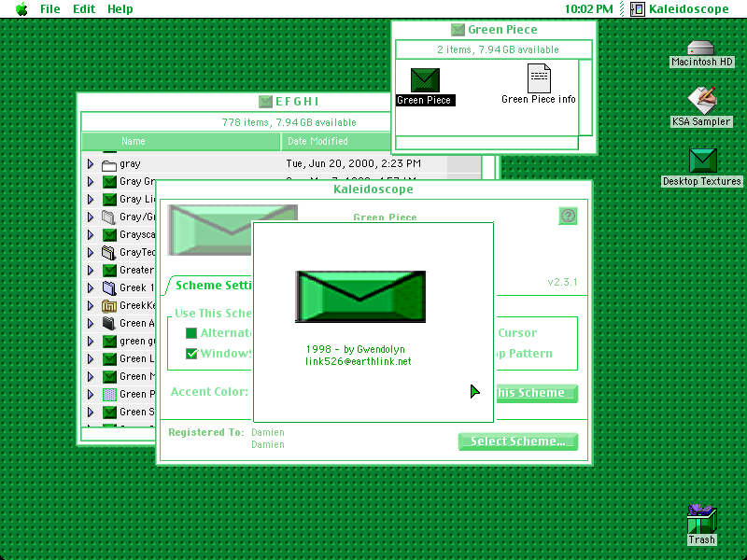Select the GrayTec file icon
Image resolution: width=747 pixels, height=560 pixels.
point(109,252)
